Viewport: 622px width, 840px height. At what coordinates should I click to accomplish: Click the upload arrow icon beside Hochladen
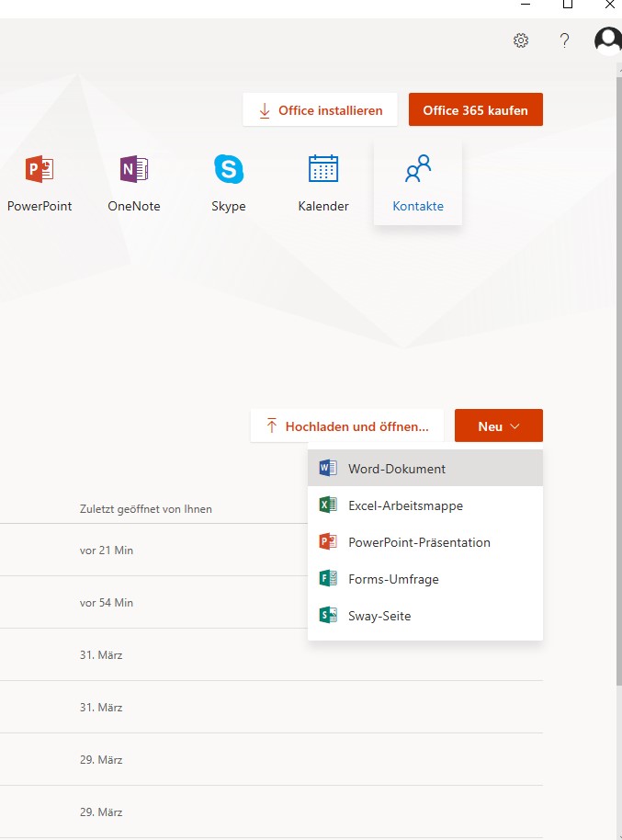272,426
